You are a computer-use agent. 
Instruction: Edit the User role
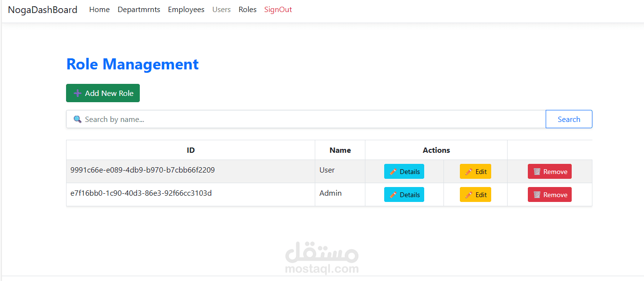(475, 172)
